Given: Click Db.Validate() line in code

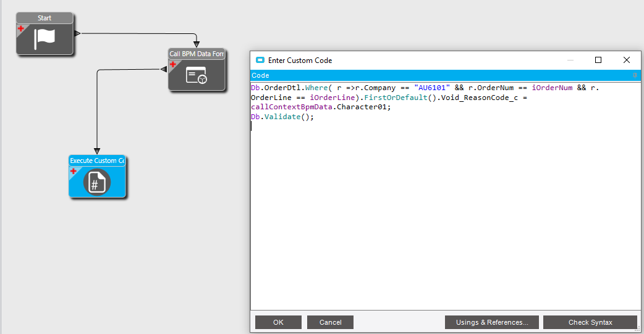Looking at the screenshot, I should tap(282, 117).
